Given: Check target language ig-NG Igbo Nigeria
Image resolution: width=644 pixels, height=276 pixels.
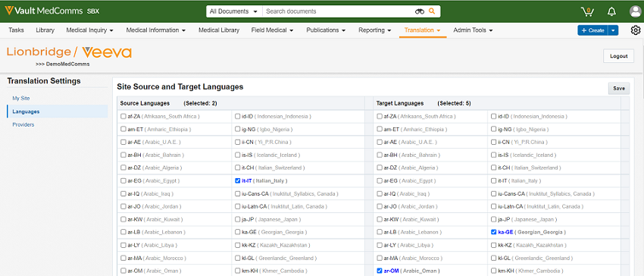Looking at the screenshot, I should pyautogui.click(x=494, y=129).
